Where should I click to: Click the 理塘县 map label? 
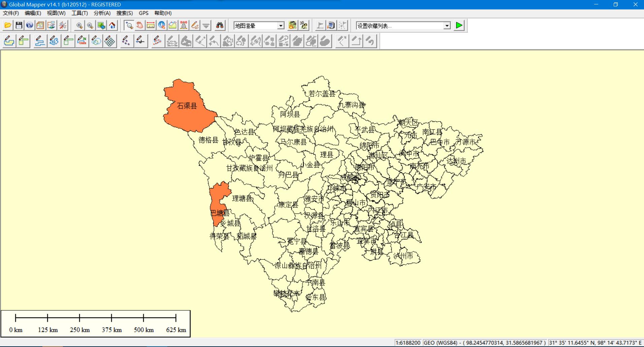[242, 199]
